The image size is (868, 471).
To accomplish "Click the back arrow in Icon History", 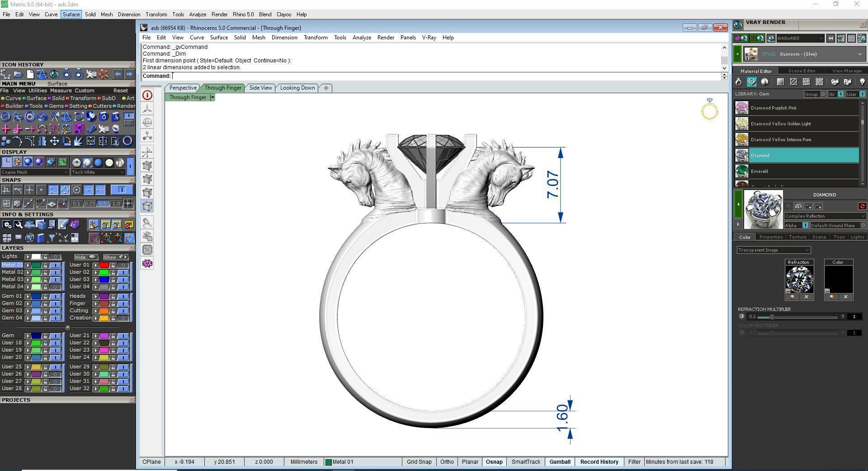I will 118,74.
